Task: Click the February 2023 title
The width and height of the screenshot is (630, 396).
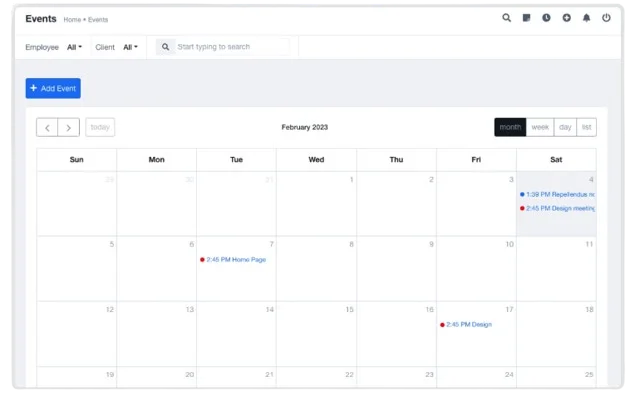Action: (305, 127)
